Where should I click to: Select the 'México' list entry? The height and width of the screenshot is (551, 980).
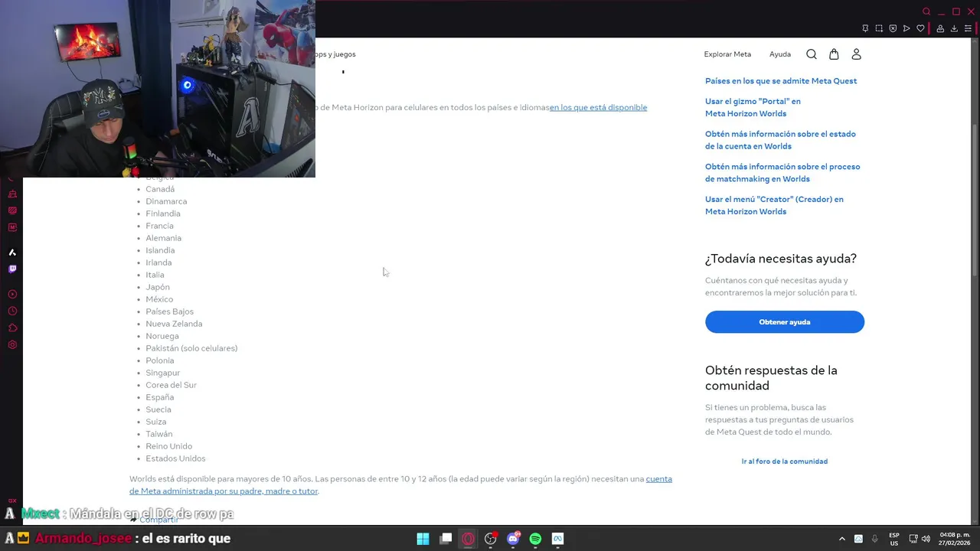(x=159, y=299)
